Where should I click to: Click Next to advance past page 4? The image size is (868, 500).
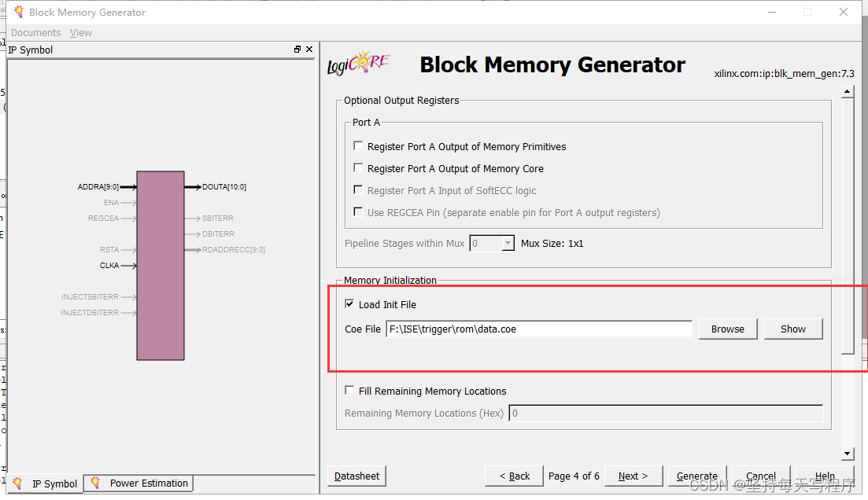[633, 476]
